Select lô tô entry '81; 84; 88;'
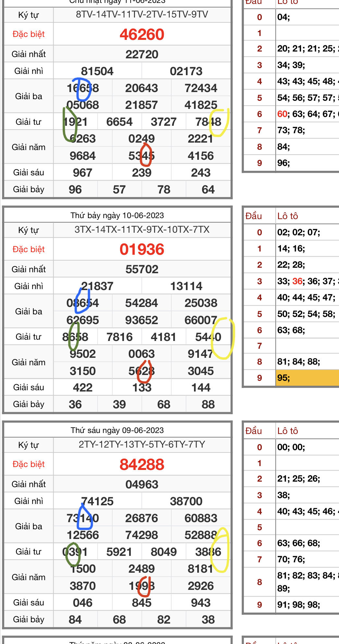339x644 pixels. click(x=298, y=362)
